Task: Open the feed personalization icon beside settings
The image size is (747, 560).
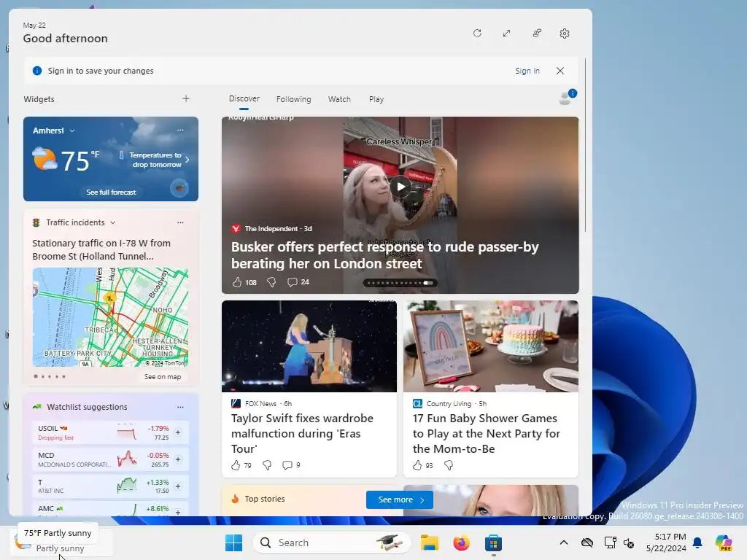Action: pyautogui.click(x=537, y=34)
